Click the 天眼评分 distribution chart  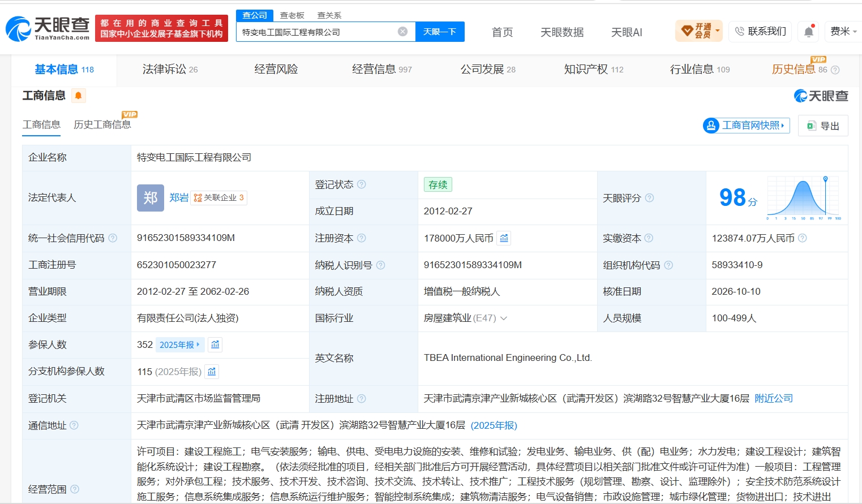pyautogui.click(x=803, y=198)
